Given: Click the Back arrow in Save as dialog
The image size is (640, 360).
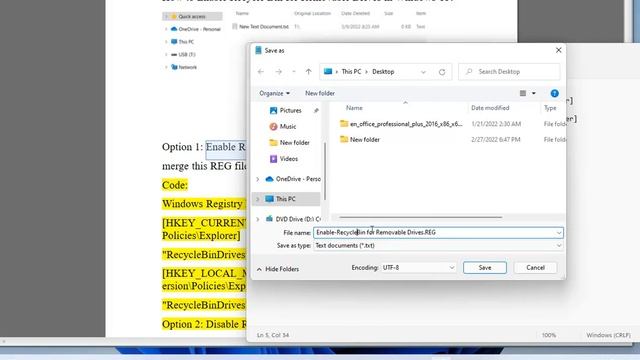Looking at the screenshot, I should (261, 72).
